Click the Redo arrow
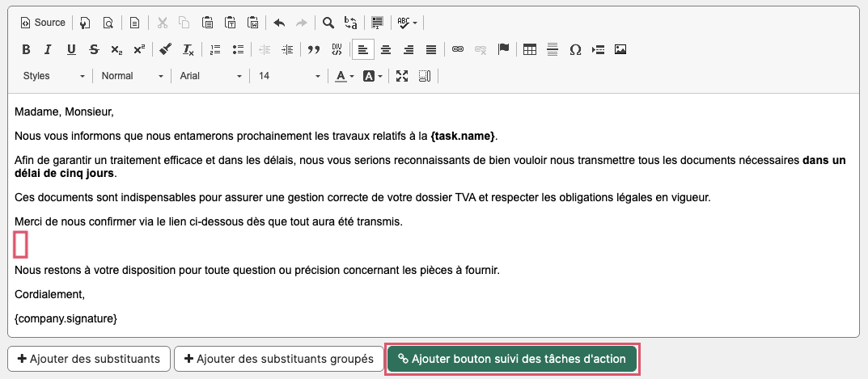This screenshot has width=868, height=379. click(x=301, y=23)
